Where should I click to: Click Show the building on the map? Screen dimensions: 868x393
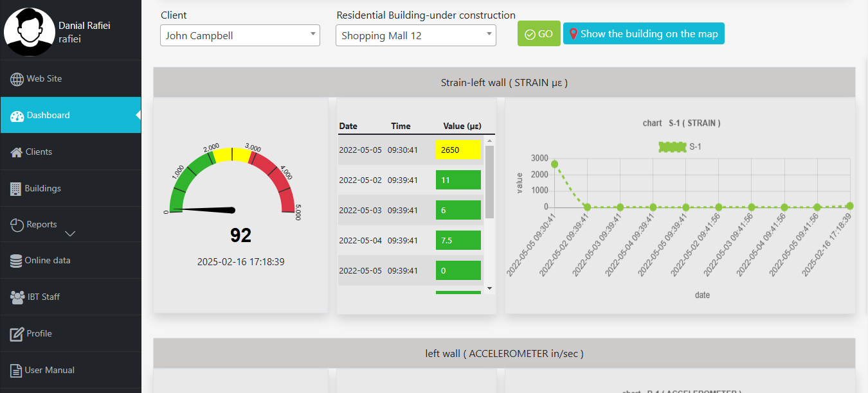pos(643,34)
